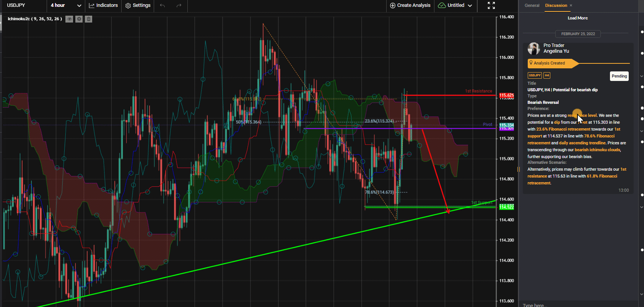Image resolution: width=644 pixels, height=307 pixels.
Task: Open Ichimoku2c indicator settings gear
Action: click(79, 19)
